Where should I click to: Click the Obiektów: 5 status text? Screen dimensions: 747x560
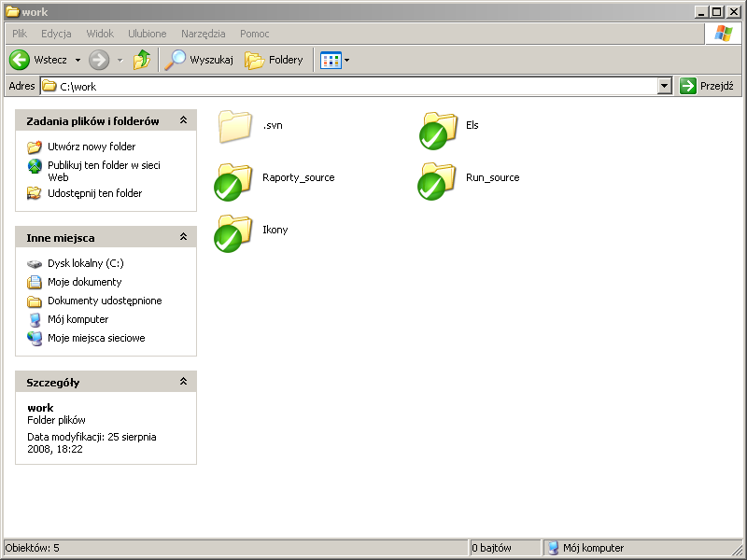[x=33, y=548]
